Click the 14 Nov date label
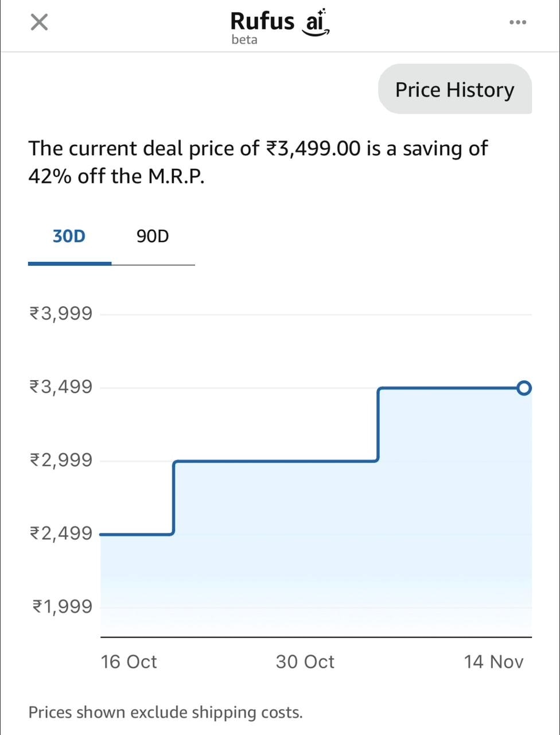The height and width of the screenshot is (735, 560). coord(493,661)
